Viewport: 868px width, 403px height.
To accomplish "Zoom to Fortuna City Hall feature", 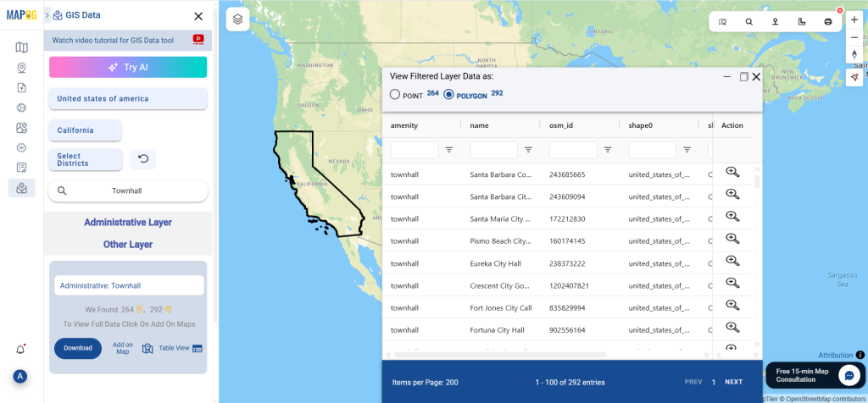I will click(732, 328).
